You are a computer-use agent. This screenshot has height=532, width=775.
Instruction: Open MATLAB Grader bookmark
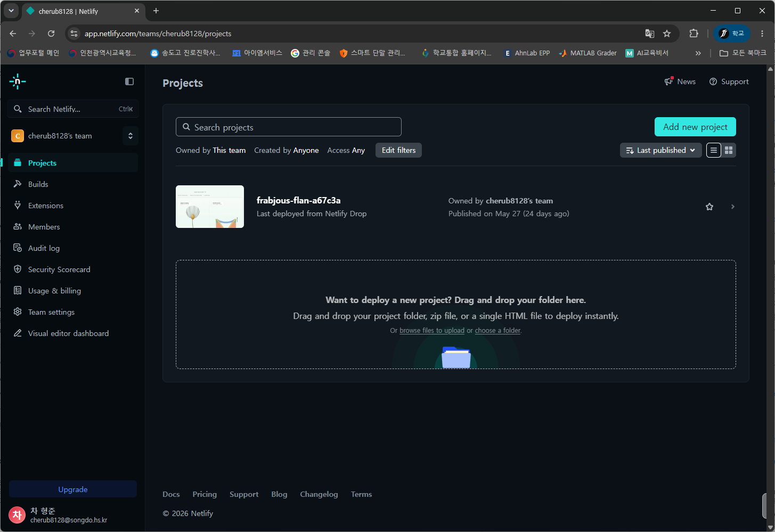588,53
